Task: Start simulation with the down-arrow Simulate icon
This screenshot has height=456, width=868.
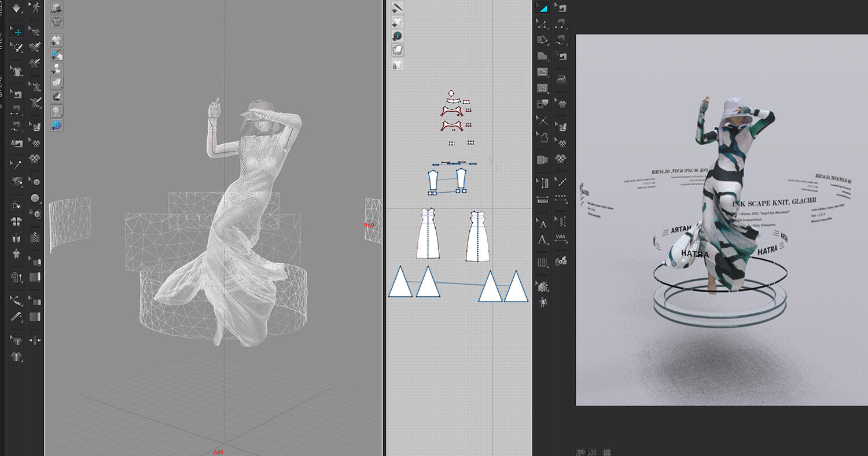Action: [x=16, y=8]
